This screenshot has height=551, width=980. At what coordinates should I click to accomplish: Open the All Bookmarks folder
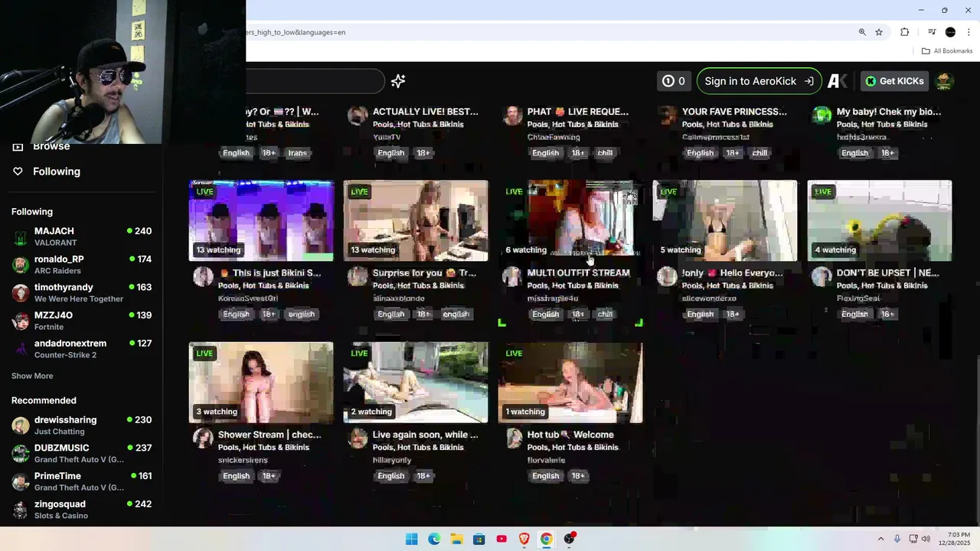point(947,51)
